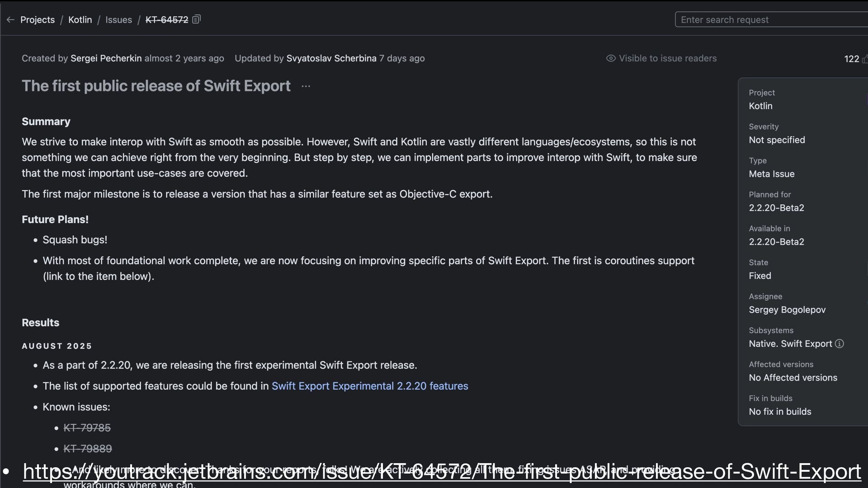
Task: Open Swift Export Experimental 2.2.20 features link
Action: [370, 386]
